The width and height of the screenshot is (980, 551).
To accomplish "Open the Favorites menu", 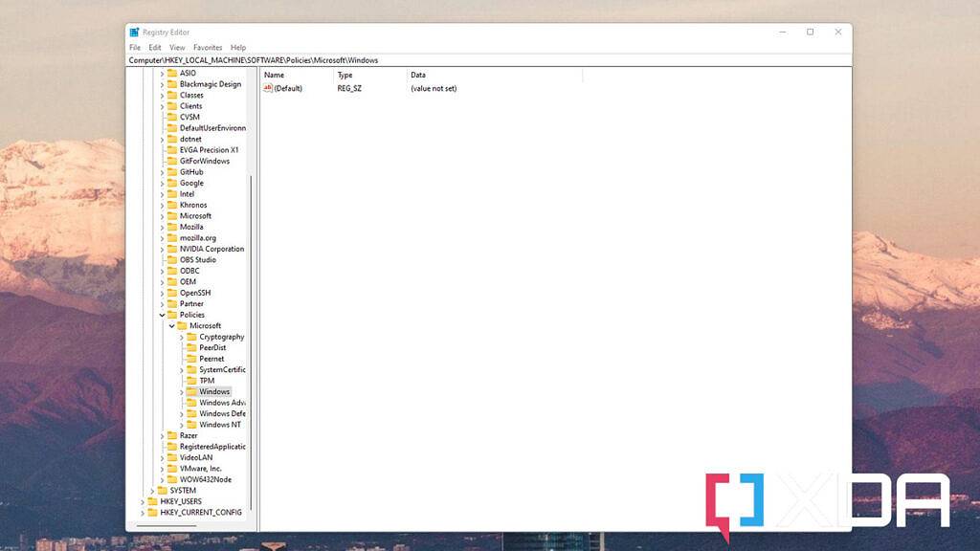I will coord(208,46).
